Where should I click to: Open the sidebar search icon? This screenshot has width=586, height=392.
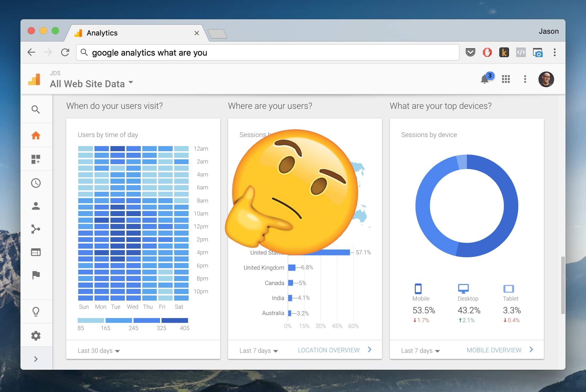[36, 109]
